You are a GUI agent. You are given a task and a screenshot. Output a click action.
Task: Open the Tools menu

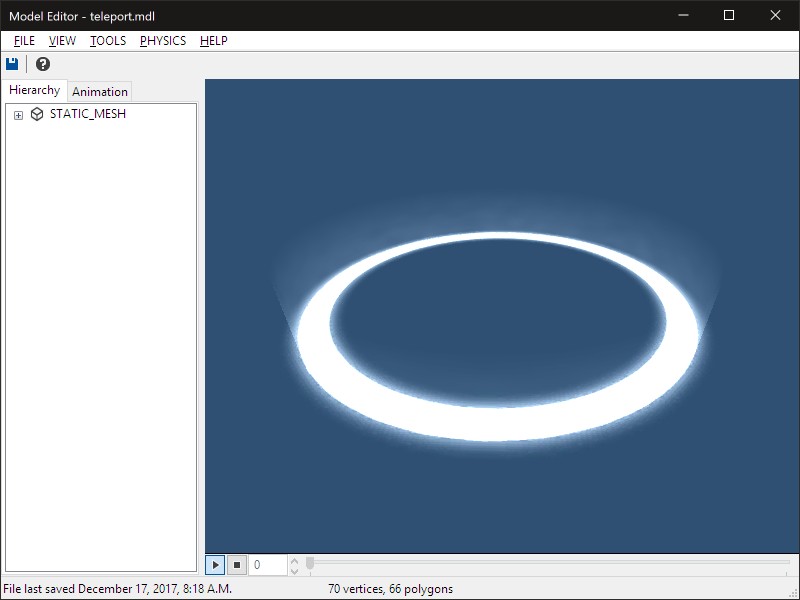click(108, 41)
